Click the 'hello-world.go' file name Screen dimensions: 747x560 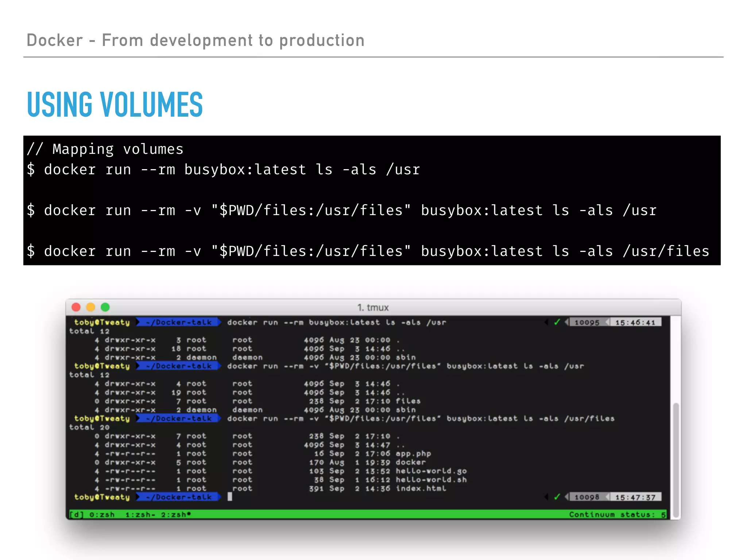point(431,471)
